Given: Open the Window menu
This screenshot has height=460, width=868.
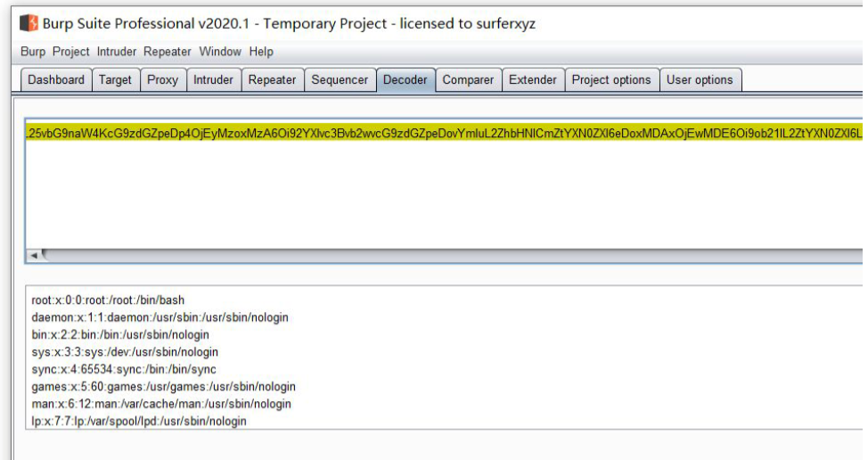Looking at the screenshot, I should [220, 52].
